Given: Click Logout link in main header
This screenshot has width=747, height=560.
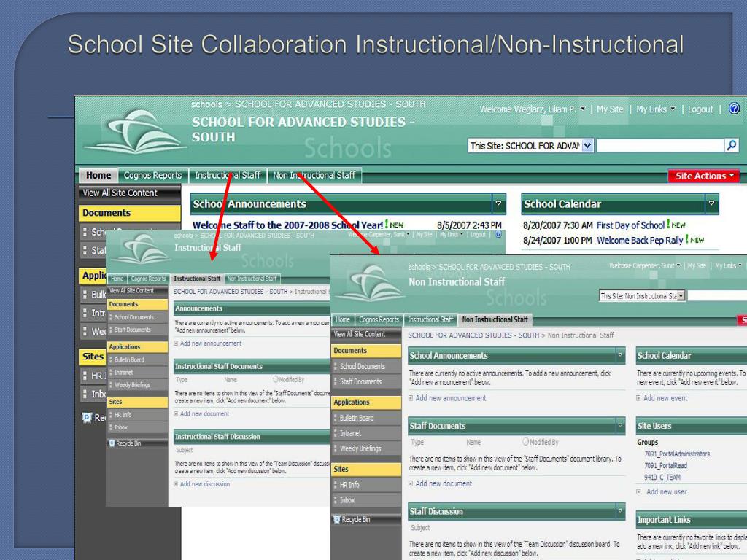Looking at the screenshot, I should tap(700, 109).
